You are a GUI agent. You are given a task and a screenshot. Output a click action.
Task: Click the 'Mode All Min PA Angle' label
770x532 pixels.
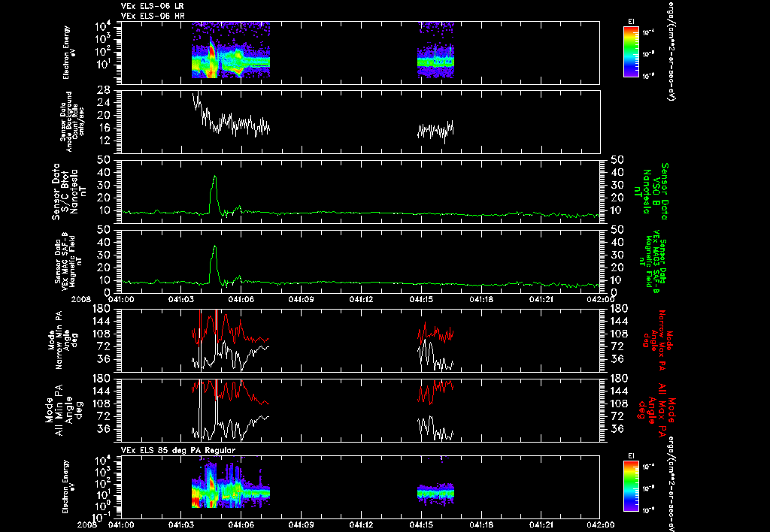click(x=66, y=410)
